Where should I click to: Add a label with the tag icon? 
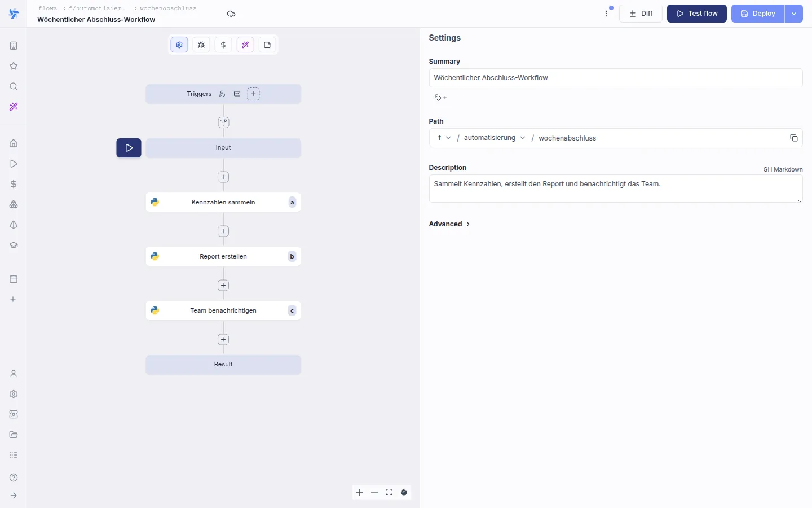pos(440,98)
